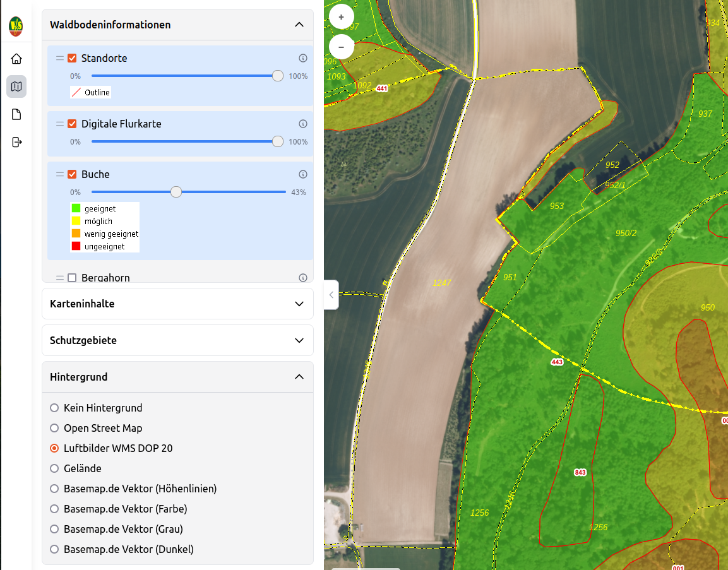
Task: Expand the Schutzgebiete section
Action: click(299, 340)
